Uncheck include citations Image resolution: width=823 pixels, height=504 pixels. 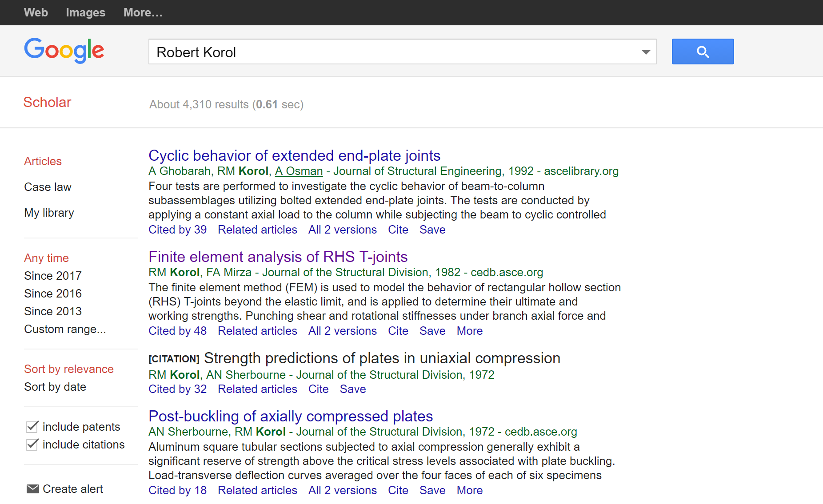(32, 444)
